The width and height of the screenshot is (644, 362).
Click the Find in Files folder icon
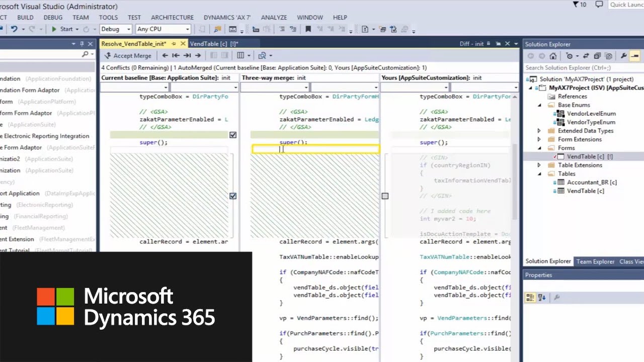pyautogui.click(x=217, y=29)
